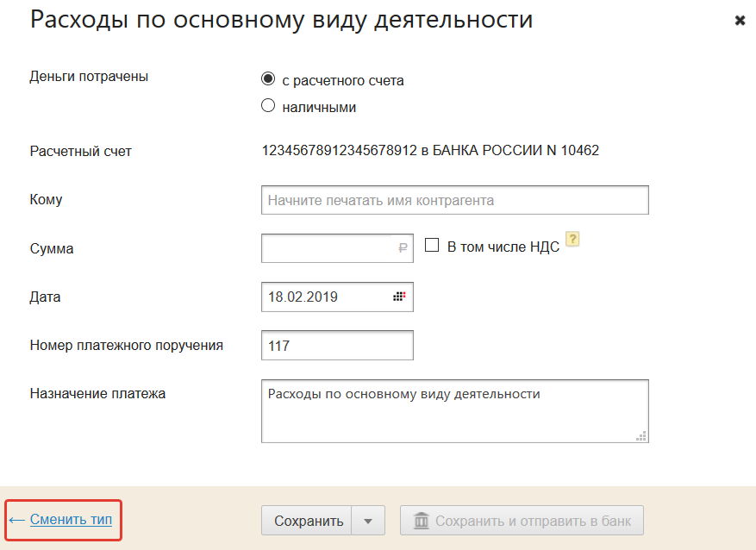The width and height of the screenshot is (756, 550).
Task: Open the calendar picker in date field
Action: pos(400,297)
